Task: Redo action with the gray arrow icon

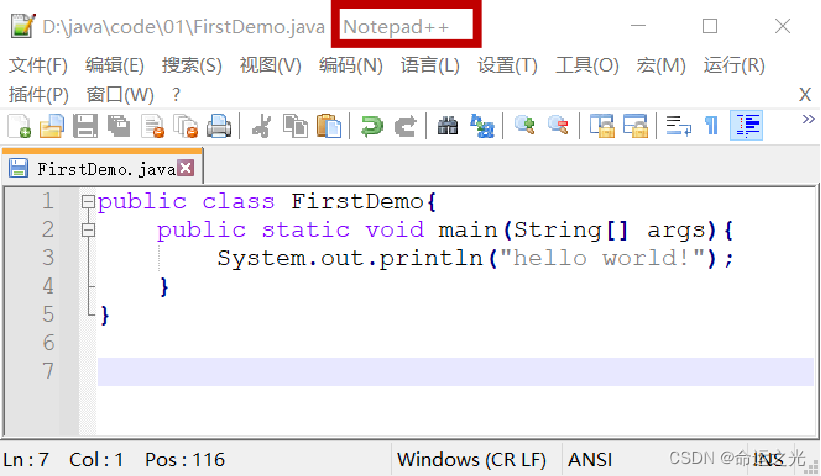Action: [405, 126]
